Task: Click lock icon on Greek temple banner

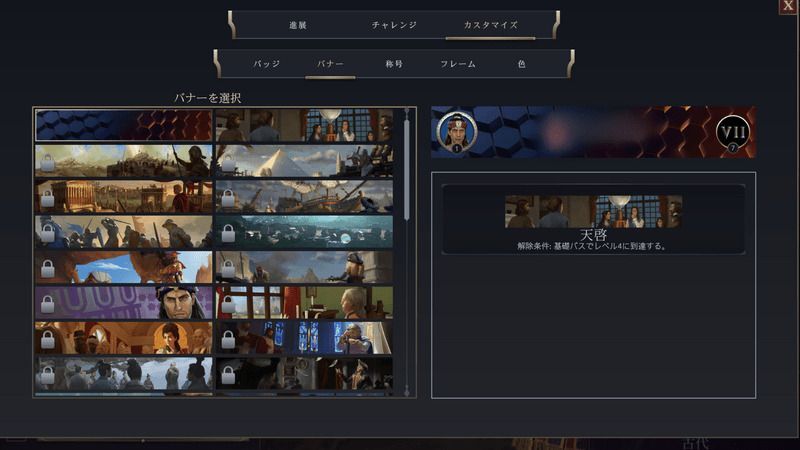Action: (x=47, y=198)
